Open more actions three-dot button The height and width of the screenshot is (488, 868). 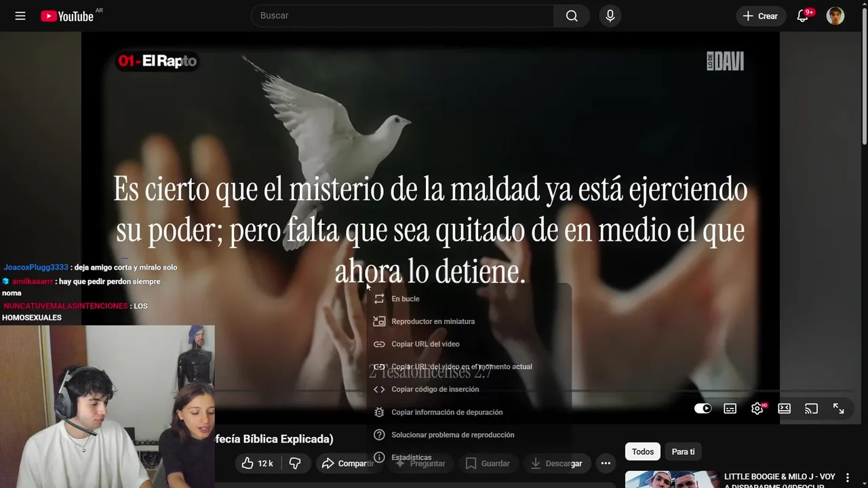click(606, 464)
